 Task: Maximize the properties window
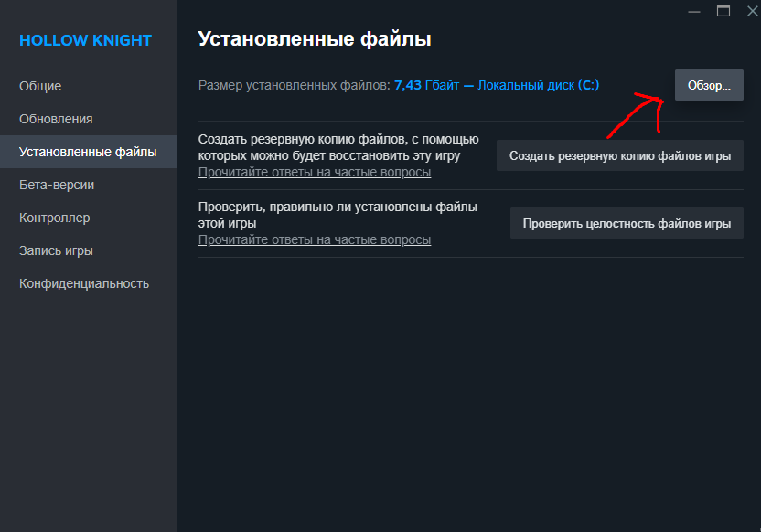click(723, 11)
